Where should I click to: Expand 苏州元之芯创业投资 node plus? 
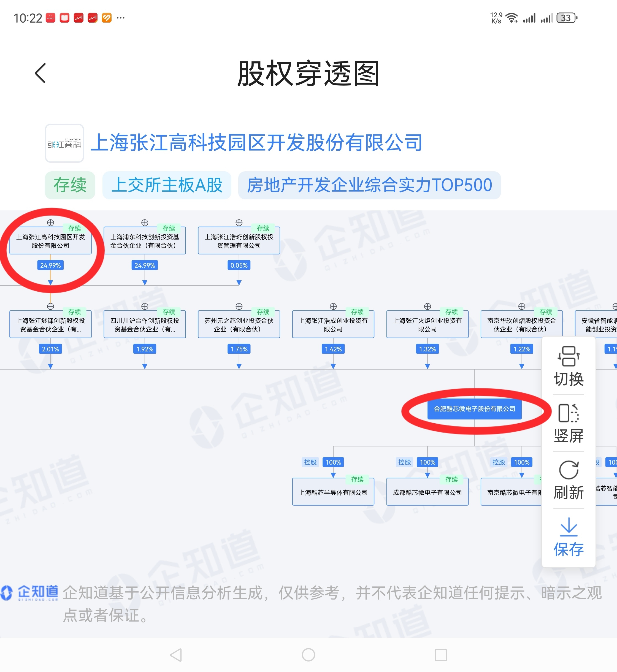pyautogui.click(x=239, y=307)
